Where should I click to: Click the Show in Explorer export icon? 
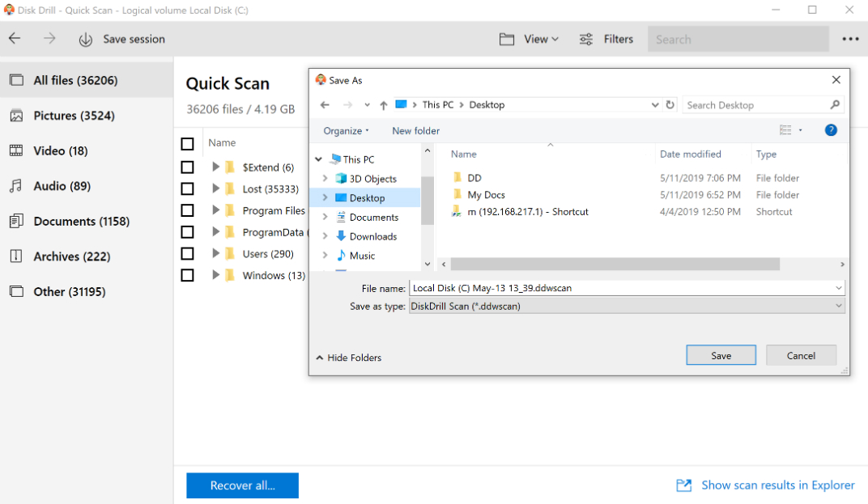tap(684, 485)
